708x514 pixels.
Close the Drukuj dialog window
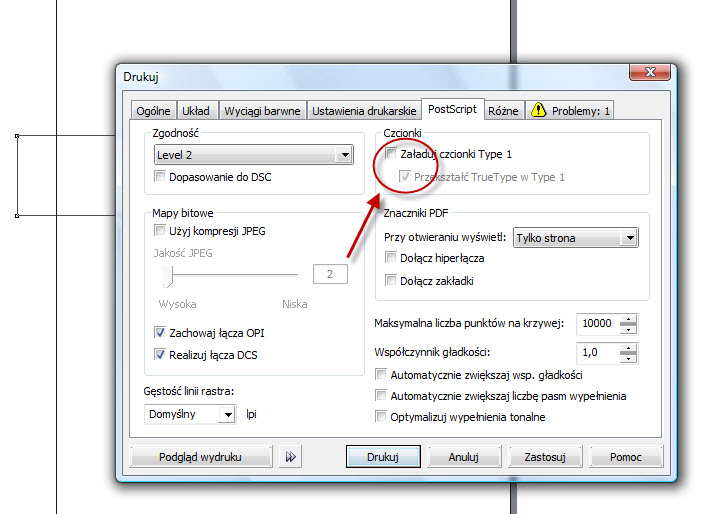[653, 76]
